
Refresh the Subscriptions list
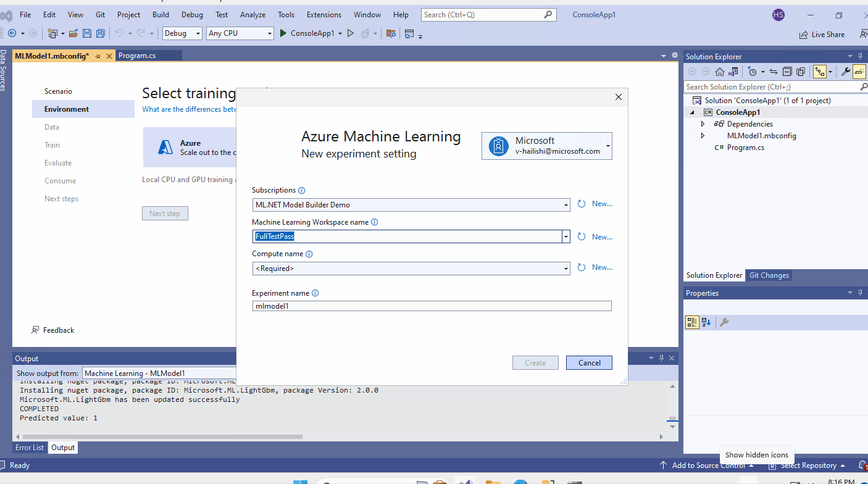point(581,204)
